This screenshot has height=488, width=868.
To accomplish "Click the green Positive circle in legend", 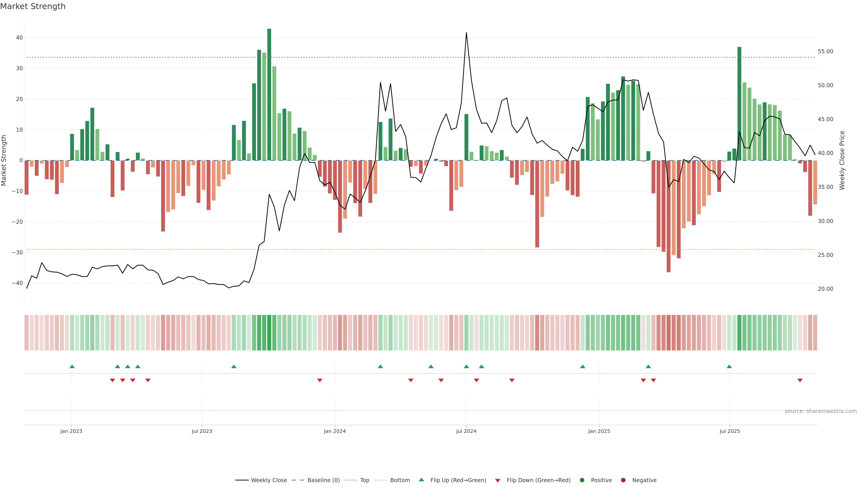I will [582, 480].
